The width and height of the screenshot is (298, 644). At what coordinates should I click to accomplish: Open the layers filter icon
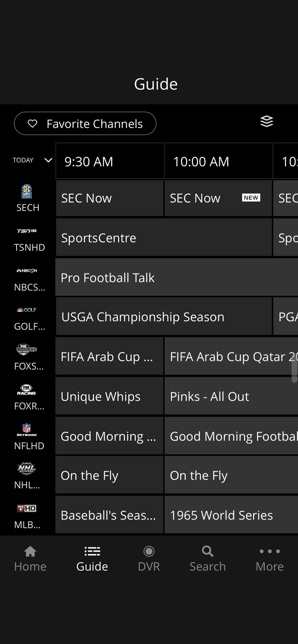267,121
